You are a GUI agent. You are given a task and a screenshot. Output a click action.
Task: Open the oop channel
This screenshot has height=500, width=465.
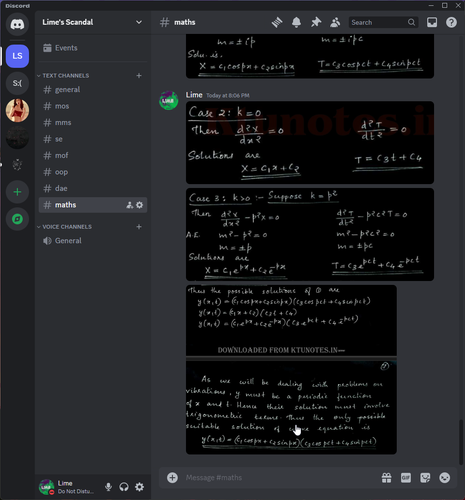tap(93, 172)
